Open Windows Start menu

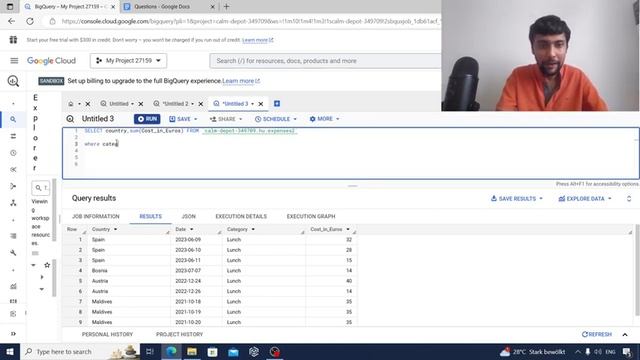10,351
